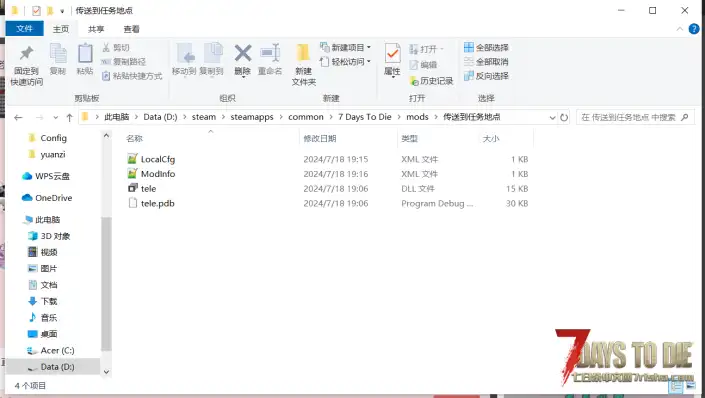Select the Cut (剪切) command

pyautogui.click(x=116, y=47)
